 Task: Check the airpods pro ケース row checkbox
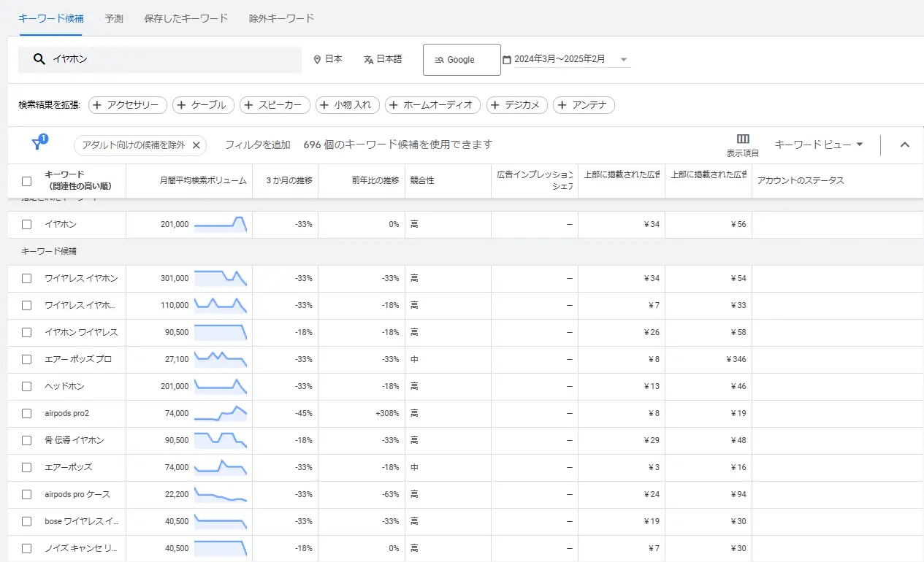coord(27,494)
